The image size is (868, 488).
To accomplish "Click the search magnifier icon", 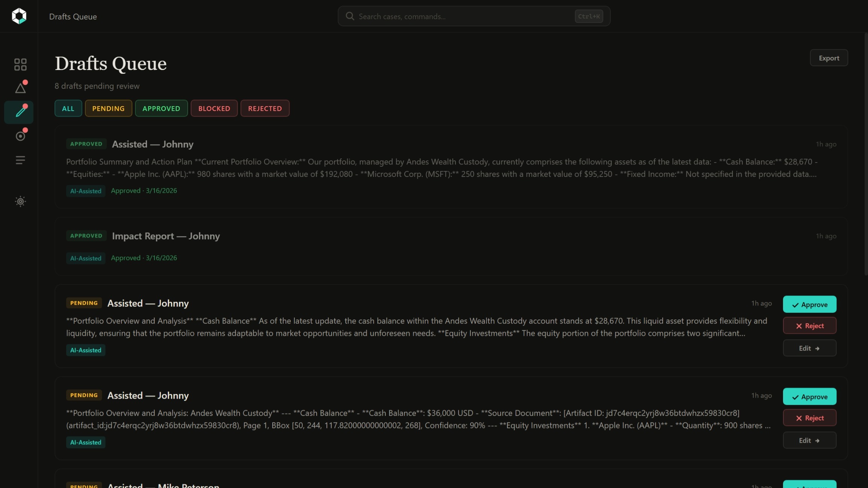I will click(350, 16).
